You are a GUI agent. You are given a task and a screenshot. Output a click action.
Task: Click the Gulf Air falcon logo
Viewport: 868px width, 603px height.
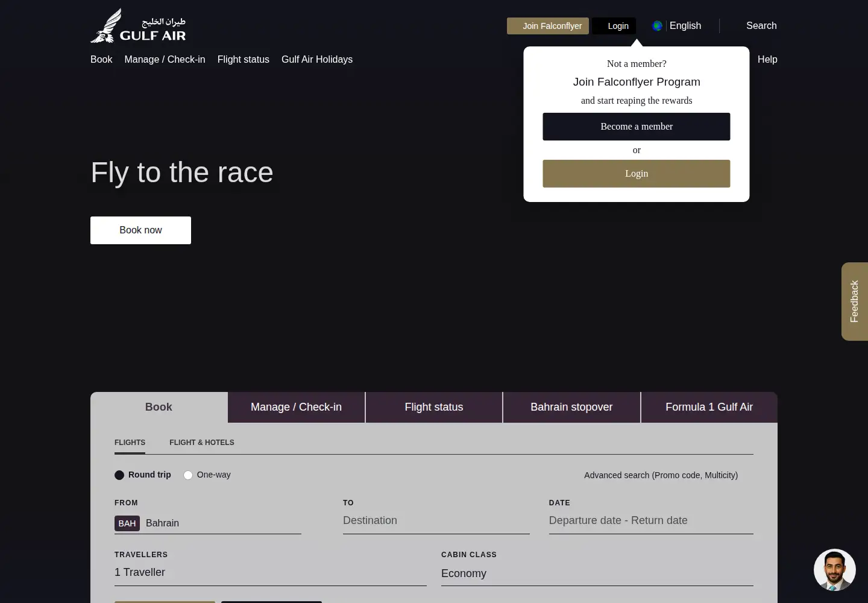point(138,25)
